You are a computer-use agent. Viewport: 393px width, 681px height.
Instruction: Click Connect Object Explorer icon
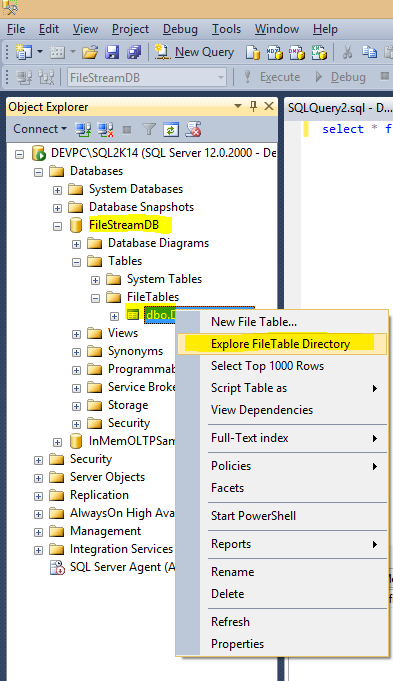pos(83,129)
